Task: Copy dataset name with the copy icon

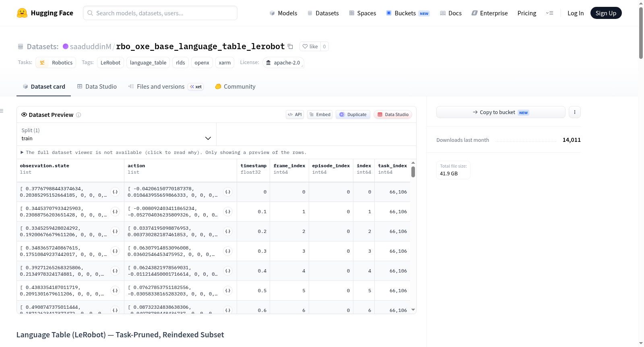Action: [290, 46]
